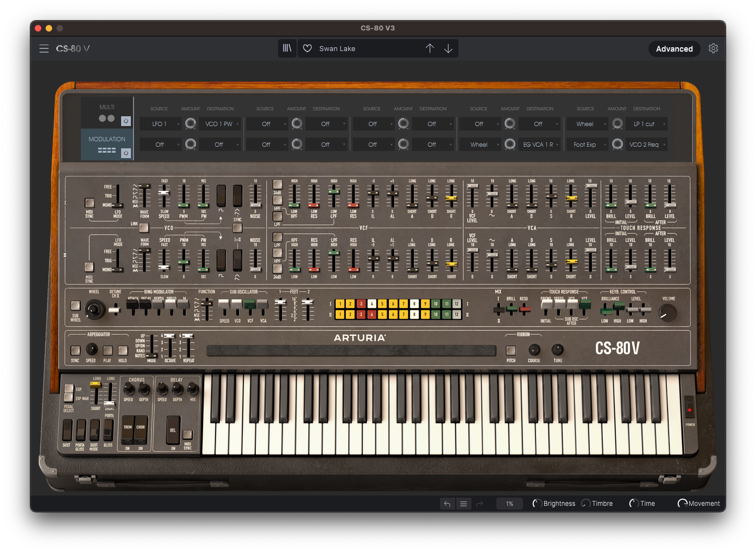Click the Advanced button
The image size is (756, 552).
(x=674, y=49)
